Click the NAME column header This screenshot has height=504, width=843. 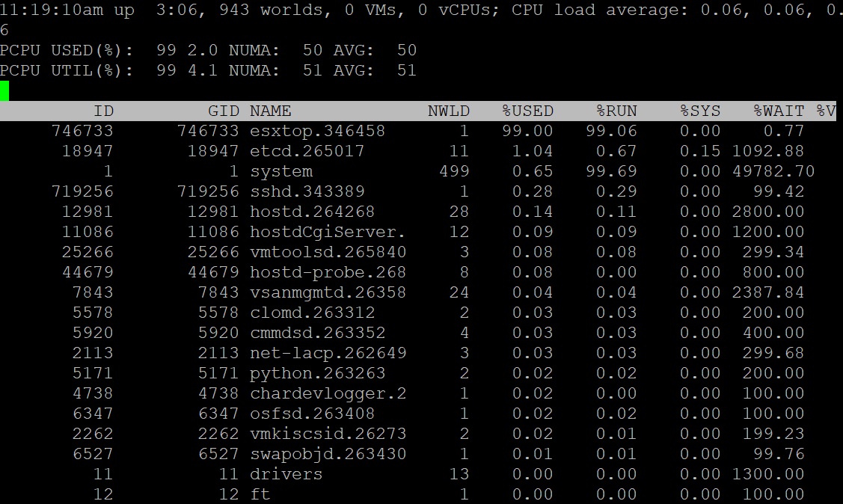coord(270,111)
